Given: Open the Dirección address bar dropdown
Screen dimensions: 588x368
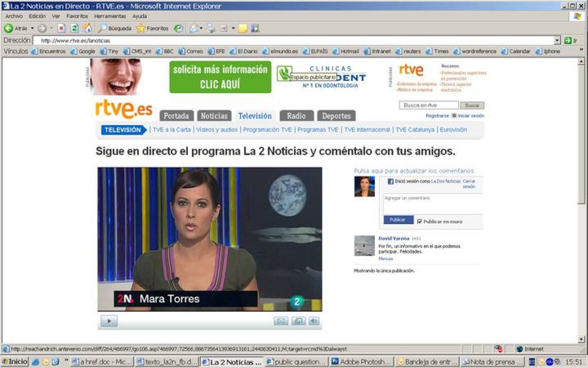Looking at the screenshot, I should (557, 40).
